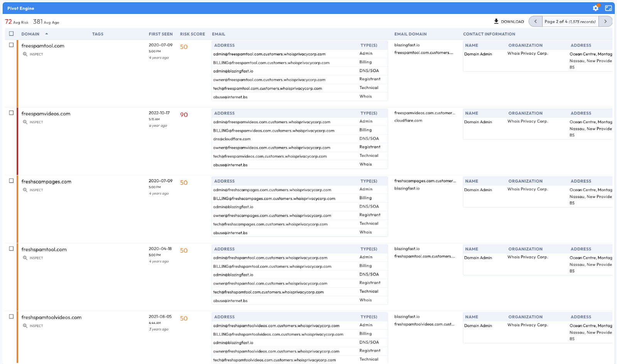Click risk score 90 for freespamvideos.com

184,115
